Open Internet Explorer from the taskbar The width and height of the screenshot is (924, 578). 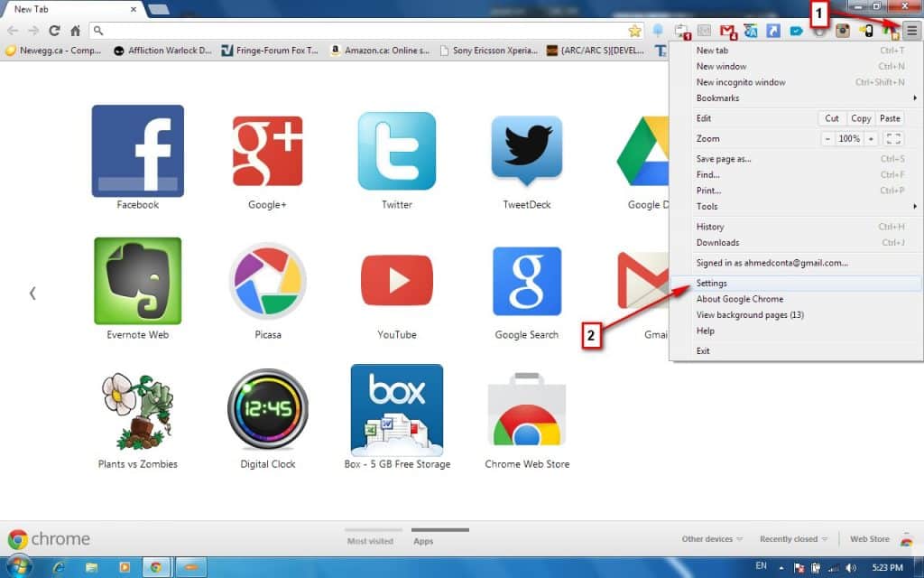pos(59,567)
